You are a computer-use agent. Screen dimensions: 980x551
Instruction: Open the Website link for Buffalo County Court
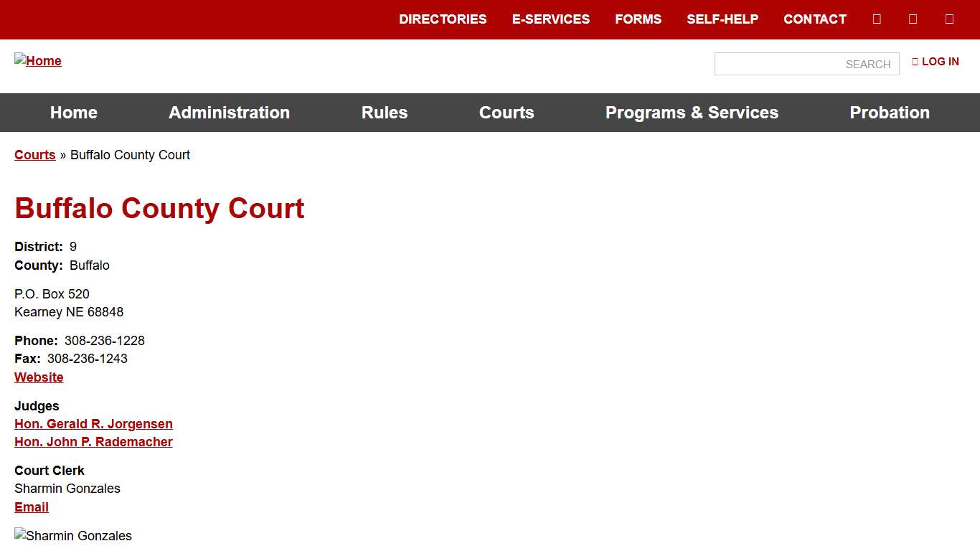tap(39, 377)
